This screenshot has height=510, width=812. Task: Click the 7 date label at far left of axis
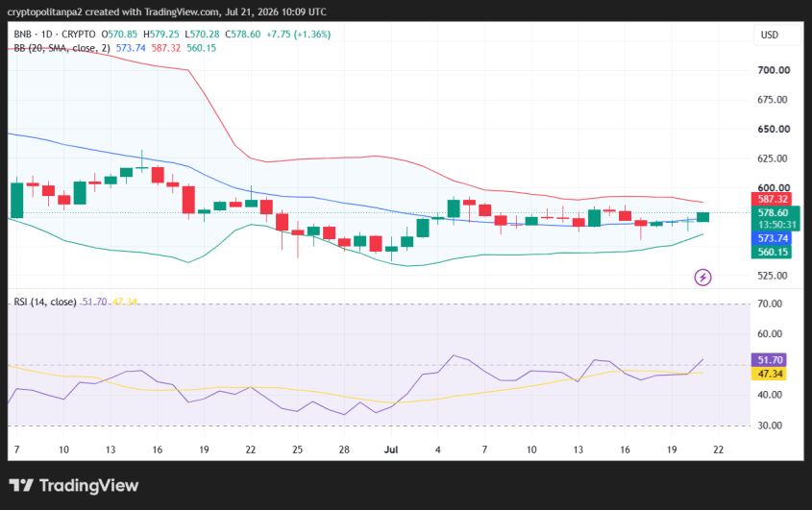pyautogui.click(x=16, y=449)
